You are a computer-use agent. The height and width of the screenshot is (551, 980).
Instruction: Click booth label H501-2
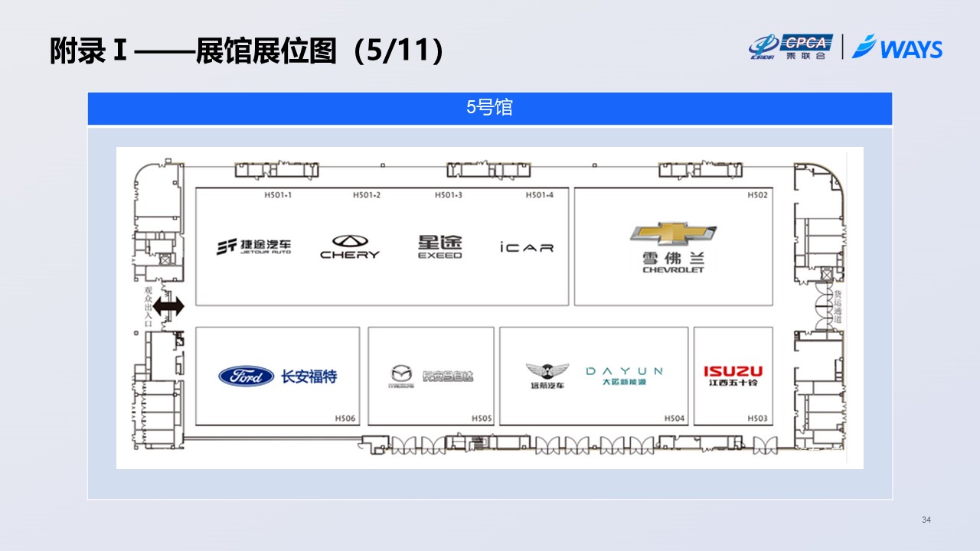[367, 195]
